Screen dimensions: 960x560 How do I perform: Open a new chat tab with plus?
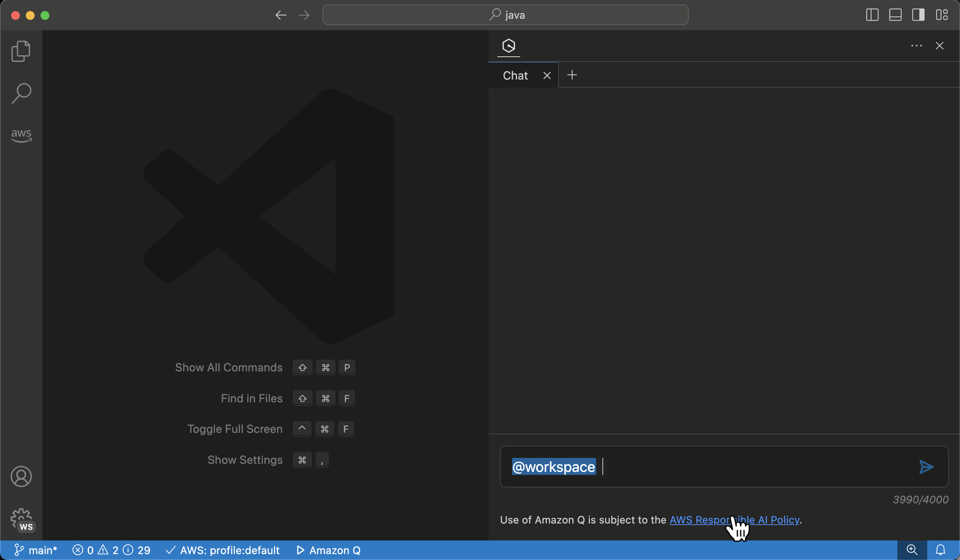pos(572,75)
